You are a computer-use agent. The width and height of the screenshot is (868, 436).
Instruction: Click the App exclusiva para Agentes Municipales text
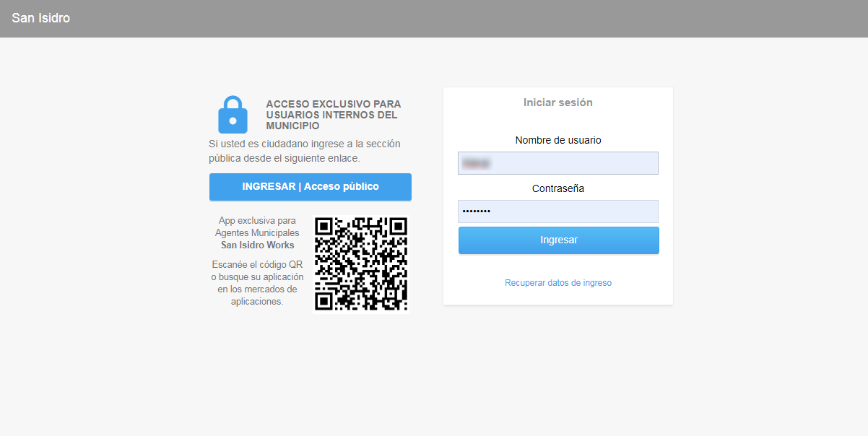(x=257, y=227)
